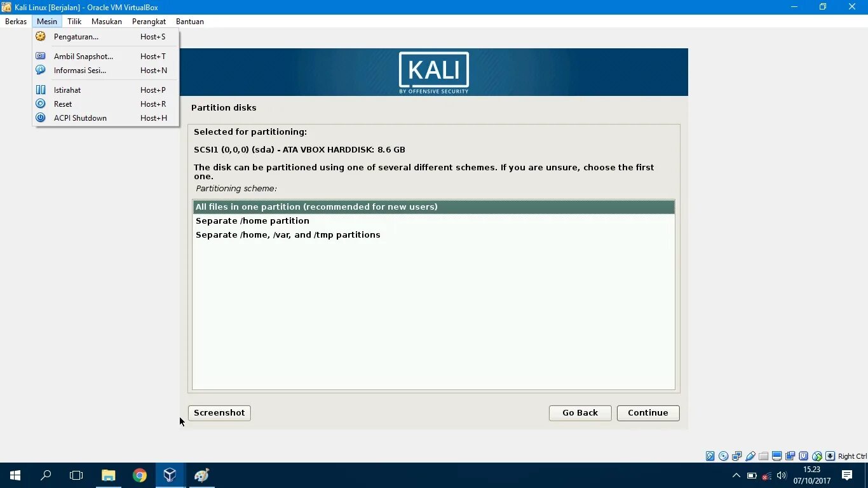
Task: Click the Reset icon in Mesin menu
Action: 41,104
